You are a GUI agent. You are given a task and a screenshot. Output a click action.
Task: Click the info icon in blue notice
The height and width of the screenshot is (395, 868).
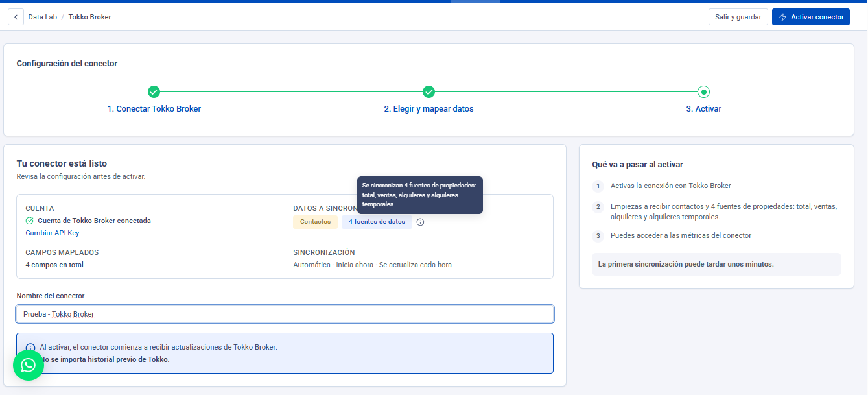(x=30, y=348)
